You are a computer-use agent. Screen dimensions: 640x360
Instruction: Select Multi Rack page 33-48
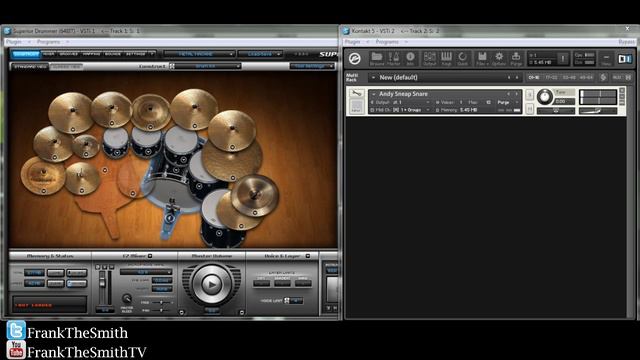569,77
